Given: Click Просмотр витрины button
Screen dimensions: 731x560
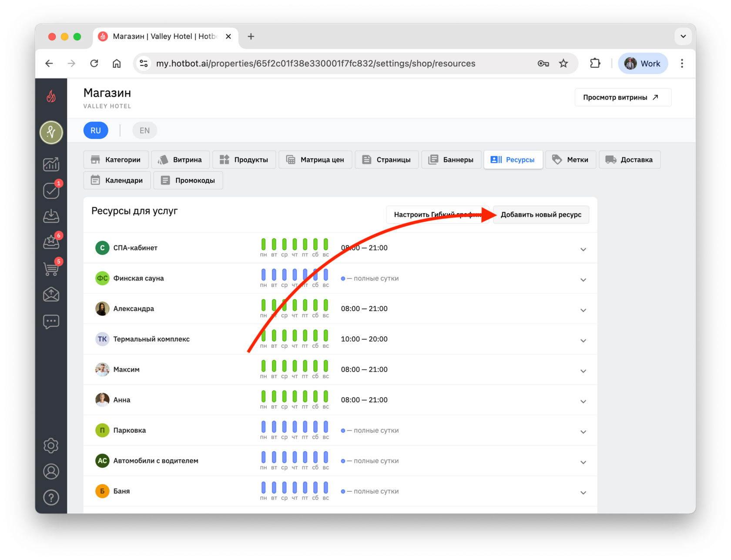Looking at the screenshot, I should click(x=623, y=97).
